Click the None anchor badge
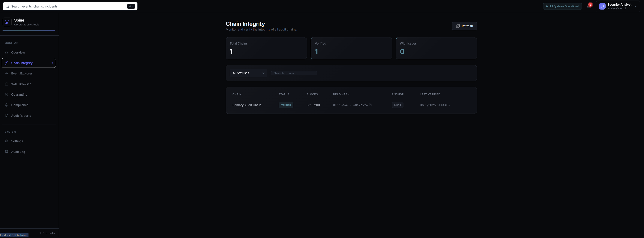 (397, 105)
